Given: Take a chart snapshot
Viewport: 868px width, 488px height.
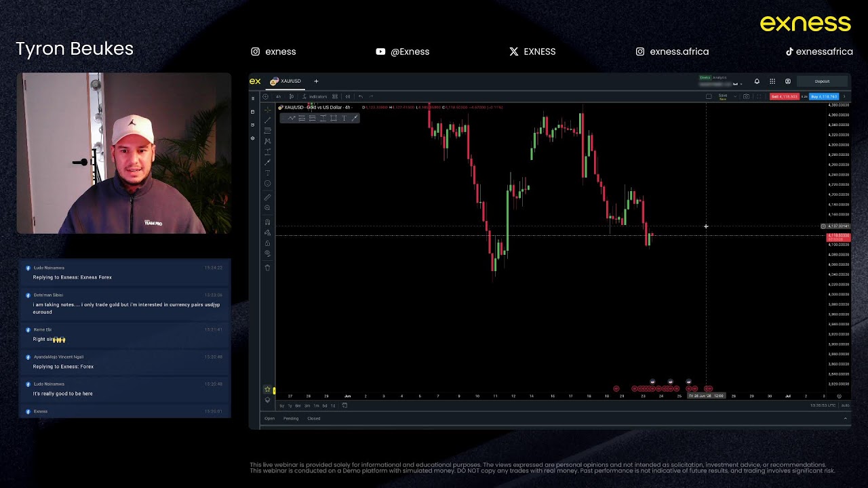Looking at the screenshot, I should (x=746, y=96).
